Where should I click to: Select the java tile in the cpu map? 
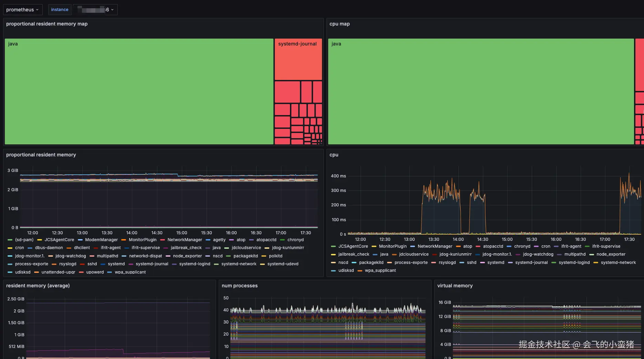(x=480, y=91)
